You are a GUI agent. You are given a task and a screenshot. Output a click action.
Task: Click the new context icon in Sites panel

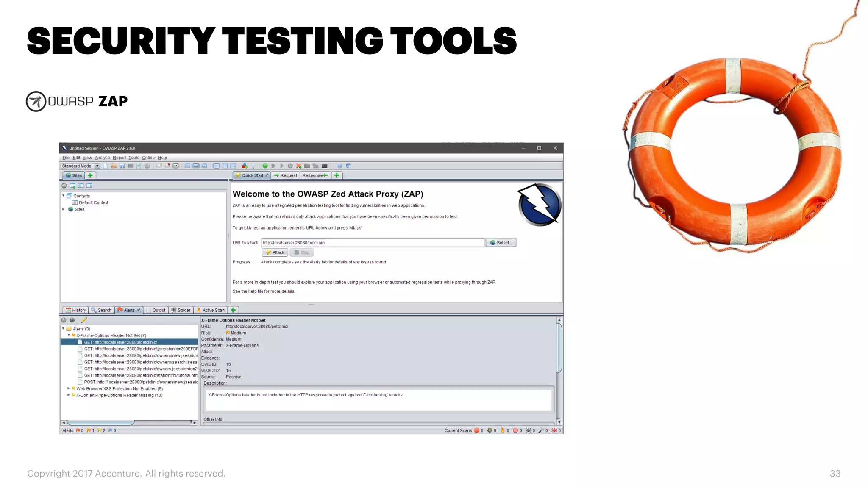pos(72,186)
